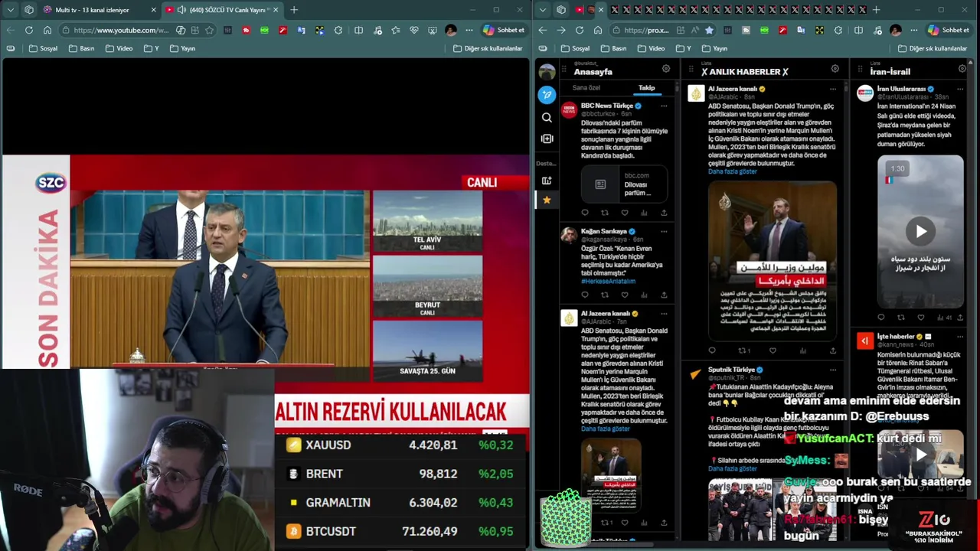Open right browser settings and more menu
This screenshot has width=980, height=551.
click(x=913, y=30)
